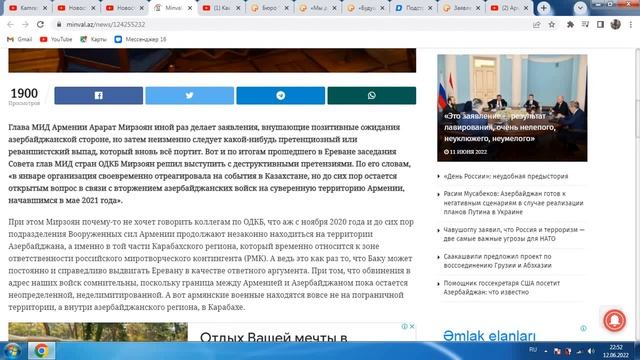
Task: Open Чавушоглу заявил article link
Action: [x=514, y=234]
